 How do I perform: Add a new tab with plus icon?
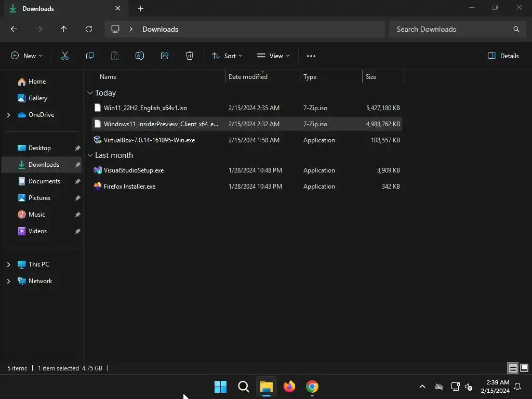pos(140,9)
